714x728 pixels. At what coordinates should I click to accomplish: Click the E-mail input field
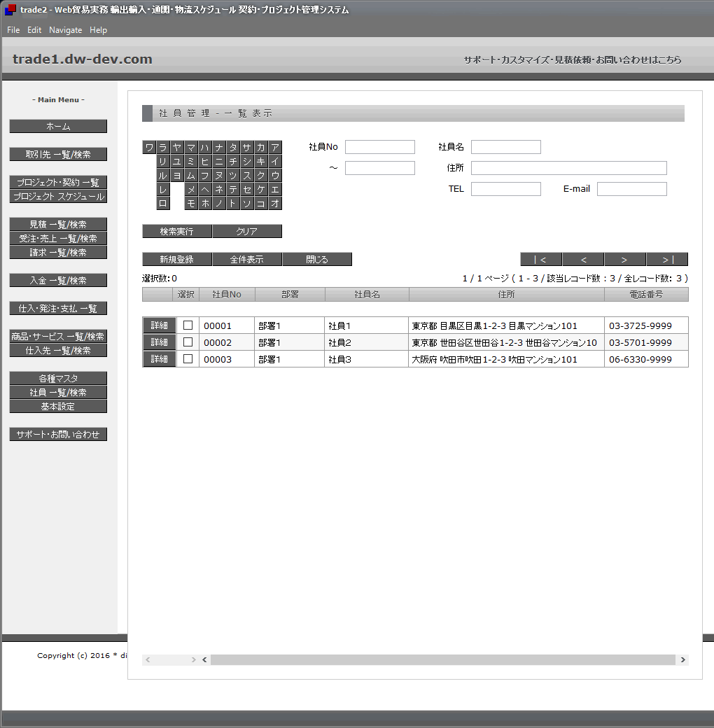[632, 188]
